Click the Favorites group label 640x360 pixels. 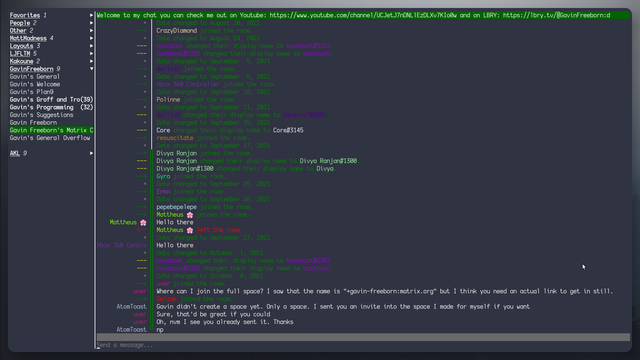(x=25, y=15)
